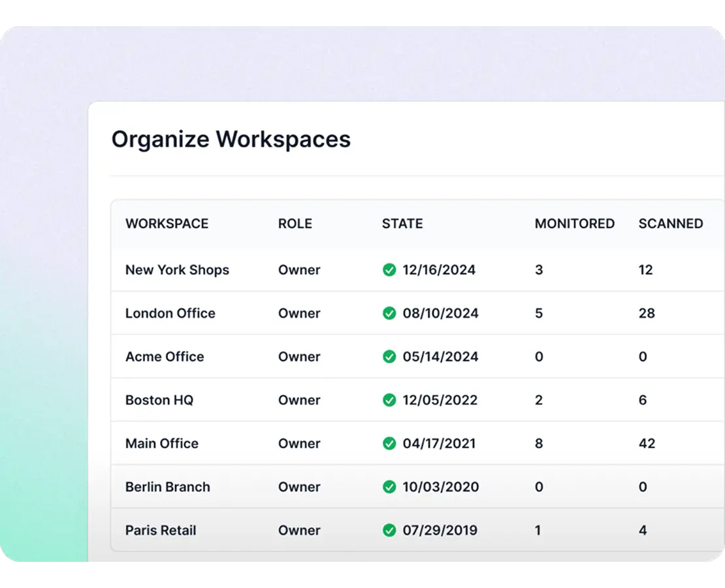
Task: Click the Organize Workspaces heading
Action: click(x=231, y=140)
